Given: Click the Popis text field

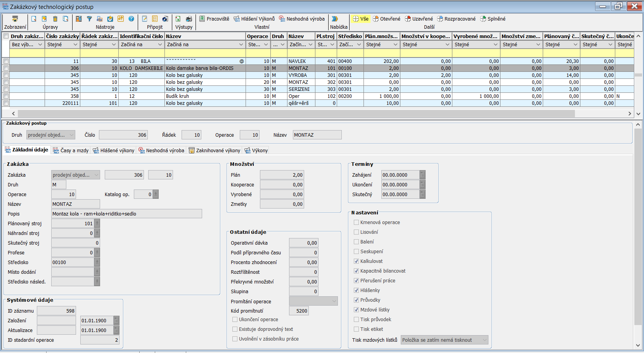Looking at the screenshot, I should (126, 214).
